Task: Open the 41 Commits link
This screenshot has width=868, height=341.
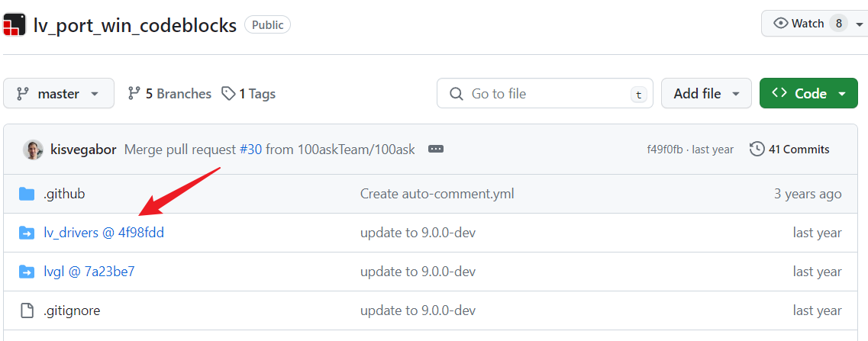Action: pyautogui.click(x=799, y=150)
